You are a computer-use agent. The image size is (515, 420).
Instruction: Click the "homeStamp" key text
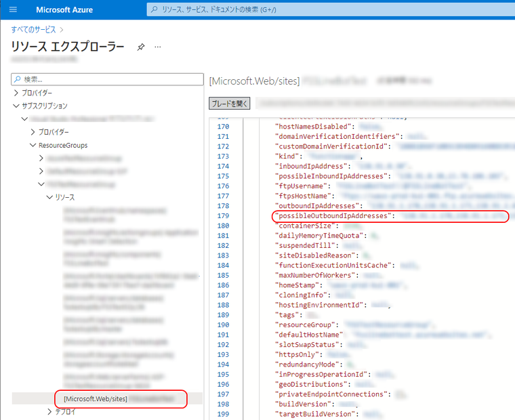point(297,285)
